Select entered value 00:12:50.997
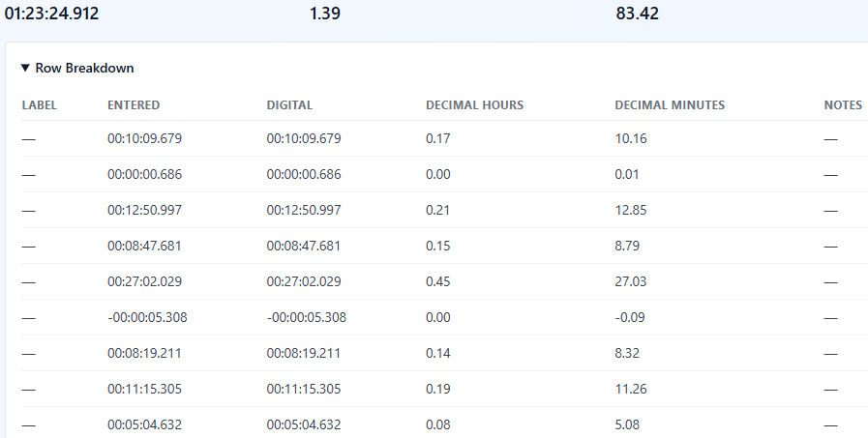 (x=144, y=210)
